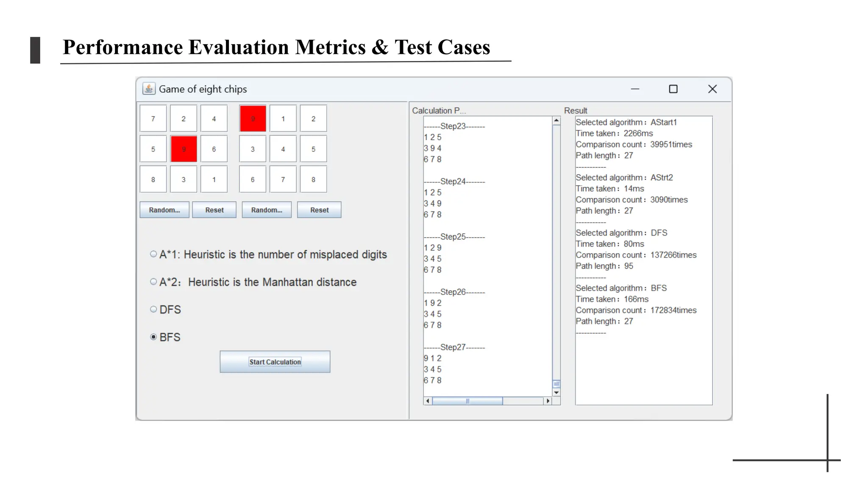Viewport: 868px width, 488px height.
Task: Click the Java icon in the title bar
Action: (x=149, y=89)
